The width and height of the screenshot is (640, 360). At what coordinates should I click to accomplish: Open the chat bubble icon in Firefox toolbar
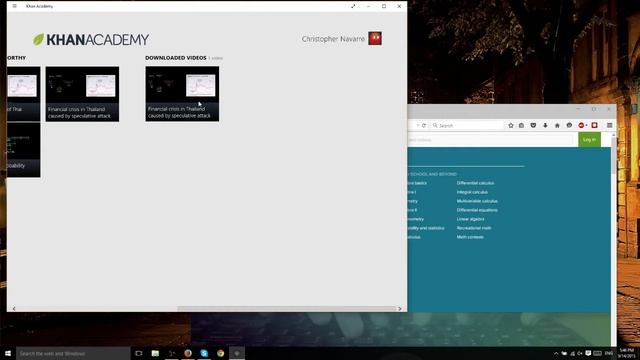pyautogui.click(x=569, y=125)
